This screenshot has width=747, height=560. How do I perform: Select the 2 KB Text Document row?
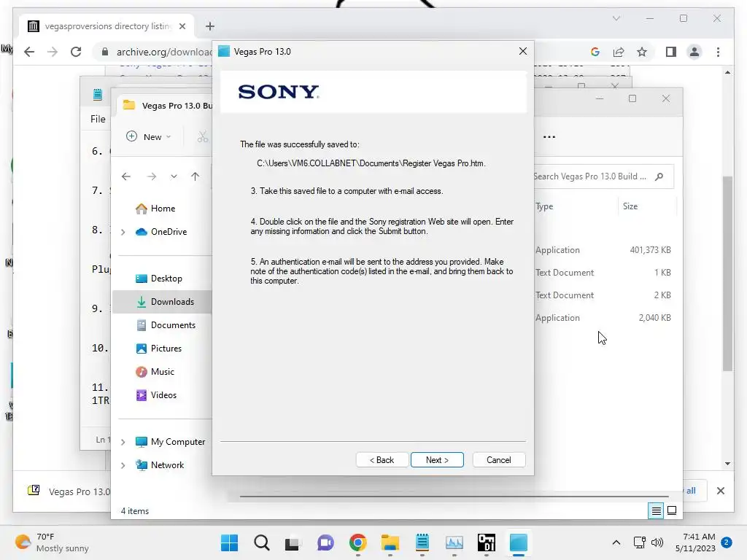pos(604,295)
